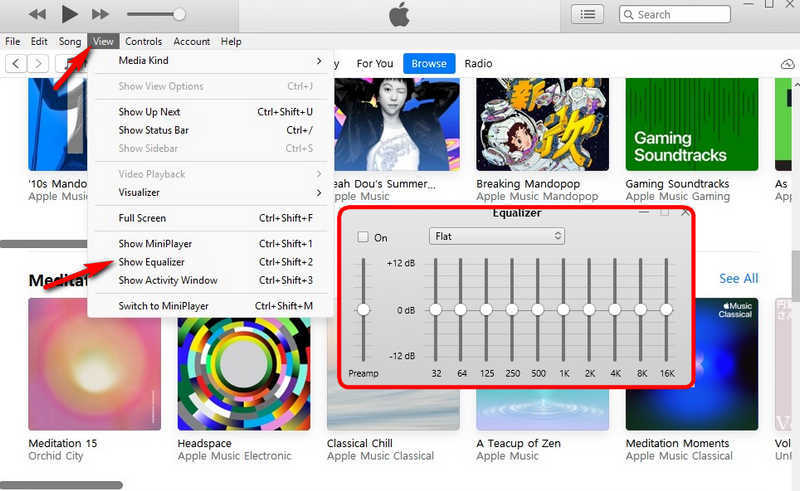Go back with the left navigation arrow
The width and height of the screenshot is (800, 491).
click(16, 64)
